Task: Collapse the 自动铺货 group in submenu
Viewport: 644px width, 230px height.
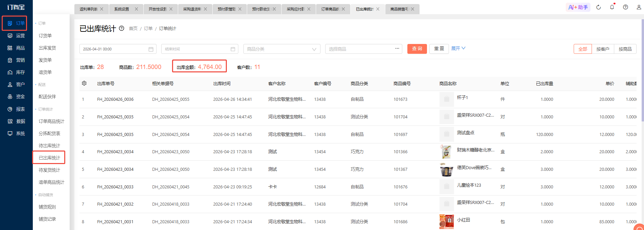Action: pyautogui.click(x=44, y=195)
